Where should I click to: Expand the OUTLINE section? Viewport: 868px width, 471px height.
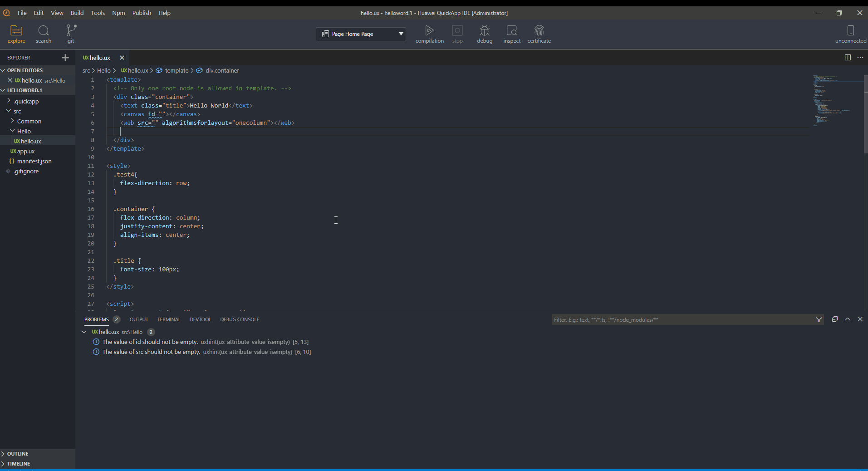pyautogui.click(x=38, y=454)
